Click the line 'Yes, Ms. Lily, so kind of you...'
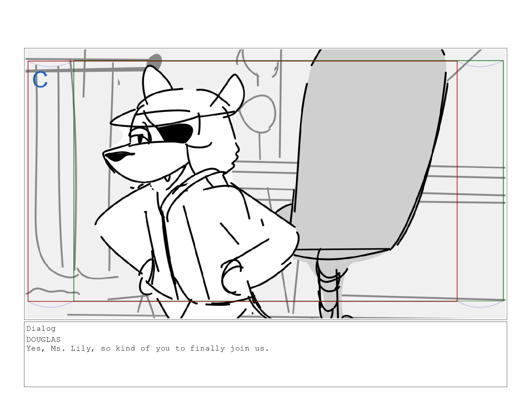 147,349
